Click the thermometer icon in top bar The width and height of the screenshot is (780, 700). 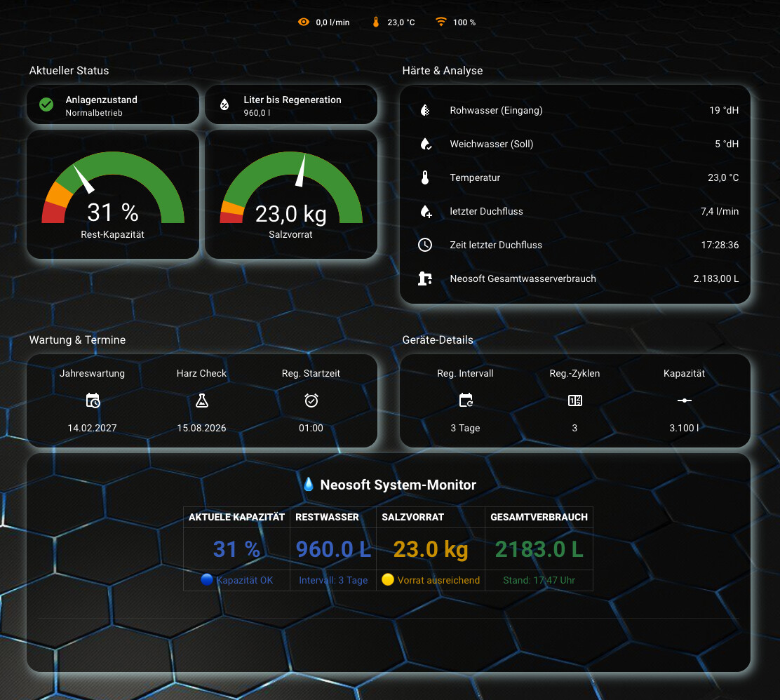tap(376, 22)
